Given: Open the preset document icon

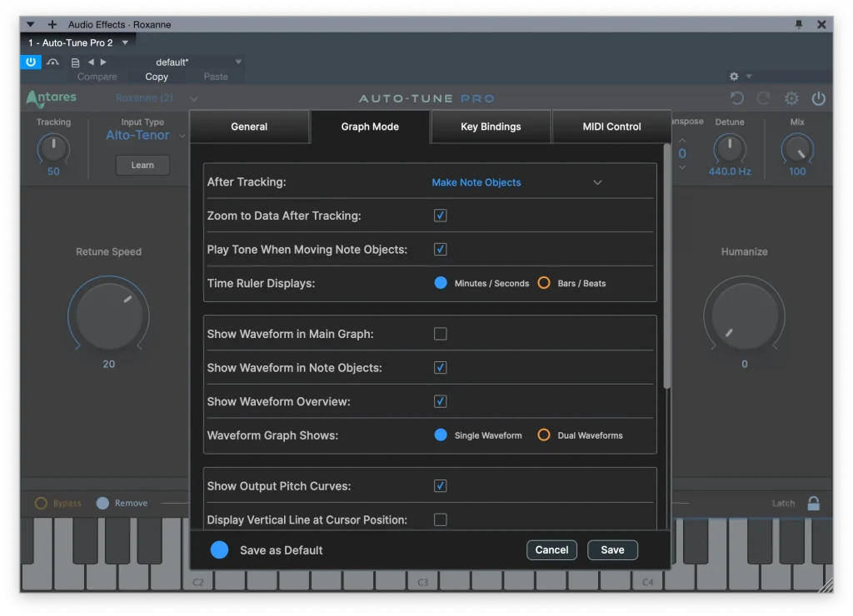Looking at the screenshot, I should tap(74, 62).
